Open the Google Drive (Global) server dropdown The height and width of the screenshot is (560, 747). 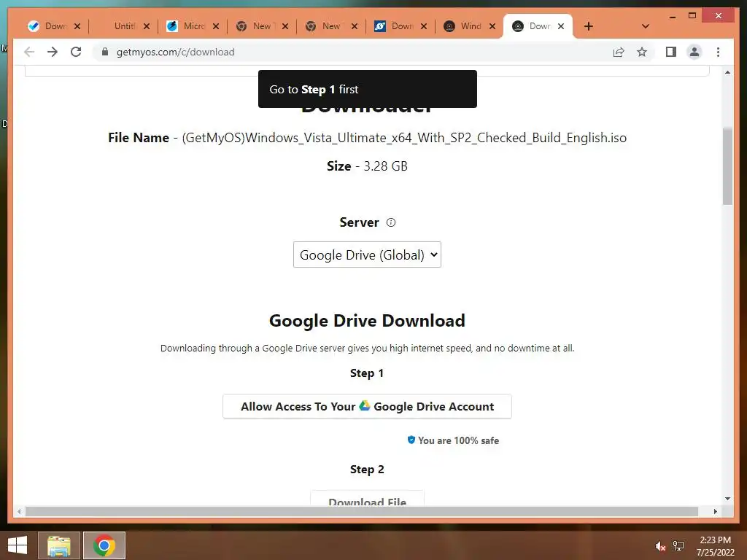click(x=367, y=254)
